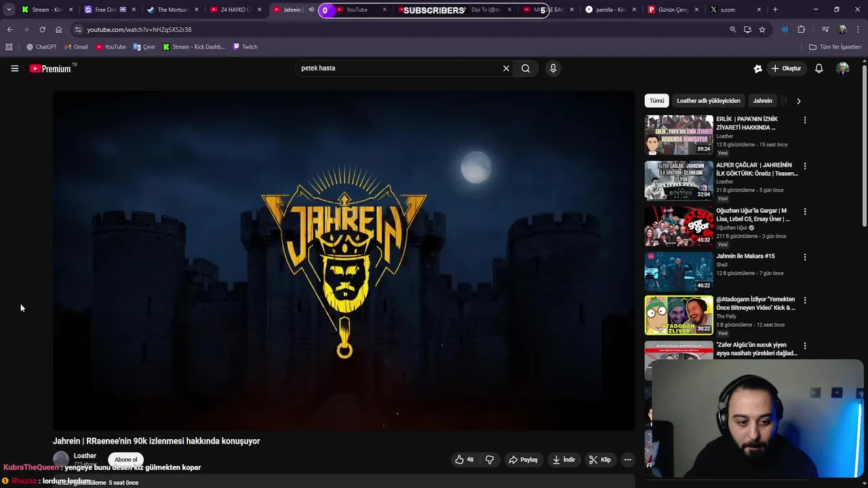Viewport: 868px width, 488px height.
Task: Switch to the Günün Çengel browser tab
Action: tap(673, 9)
